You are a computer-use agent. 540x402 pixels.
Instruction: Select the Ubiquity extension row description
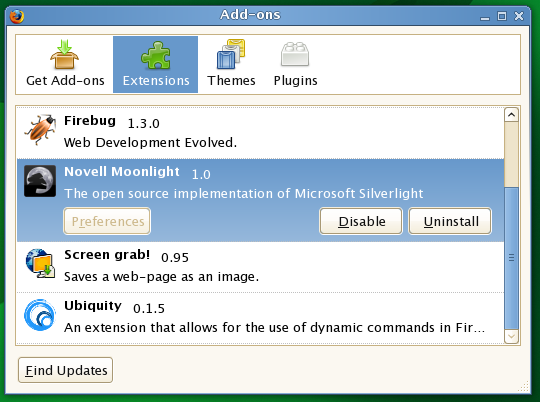(274, 327)
